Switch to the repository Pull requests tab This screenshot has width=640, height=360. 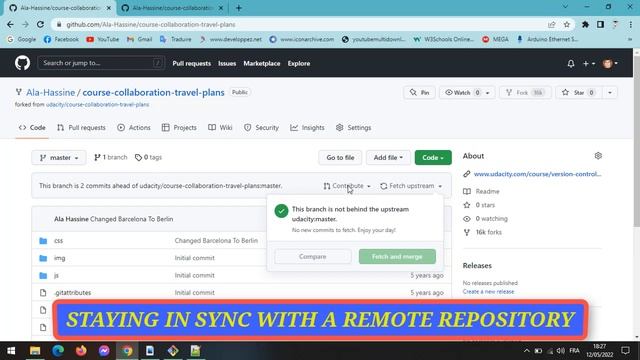point(81,128)
